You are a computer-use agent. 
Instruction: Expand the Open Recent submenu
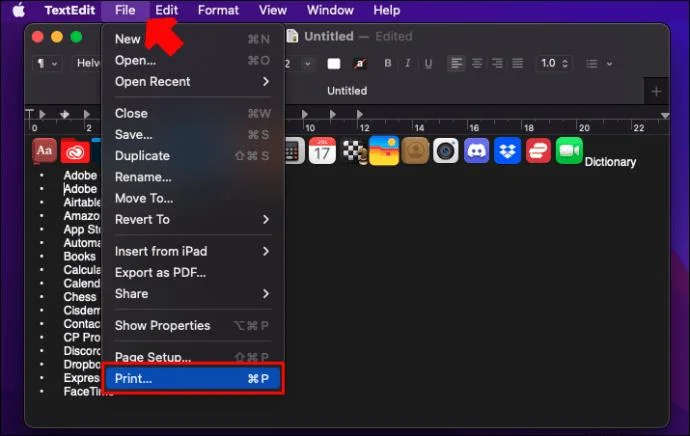coord(193,81)
